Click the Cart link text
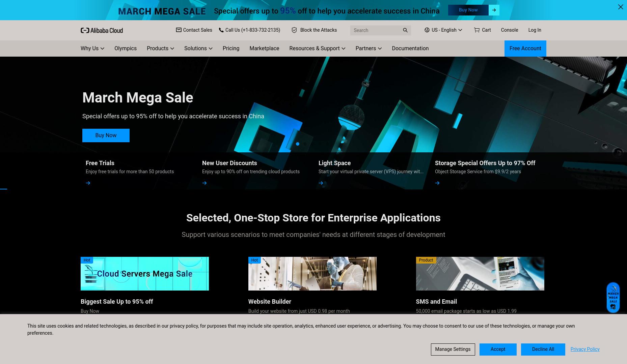 [x=486, y=30]
